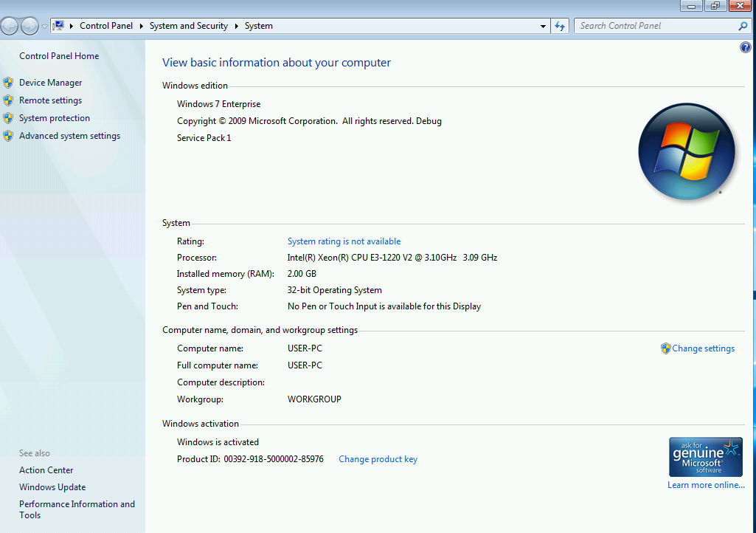756x533 pixels.
Task: Click the No Pen or Touch Input text
Action: pos(384,306)
